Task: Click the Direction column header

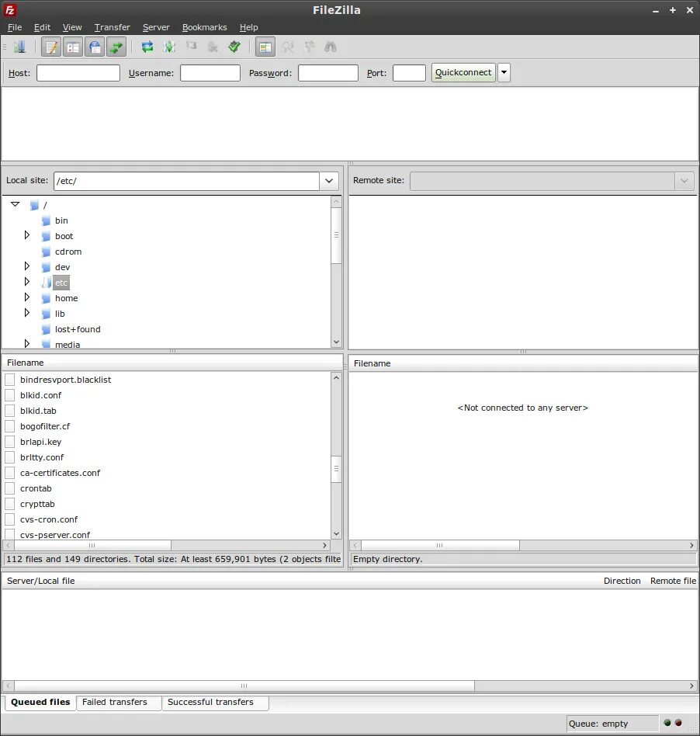Action: tap(622, 581)
